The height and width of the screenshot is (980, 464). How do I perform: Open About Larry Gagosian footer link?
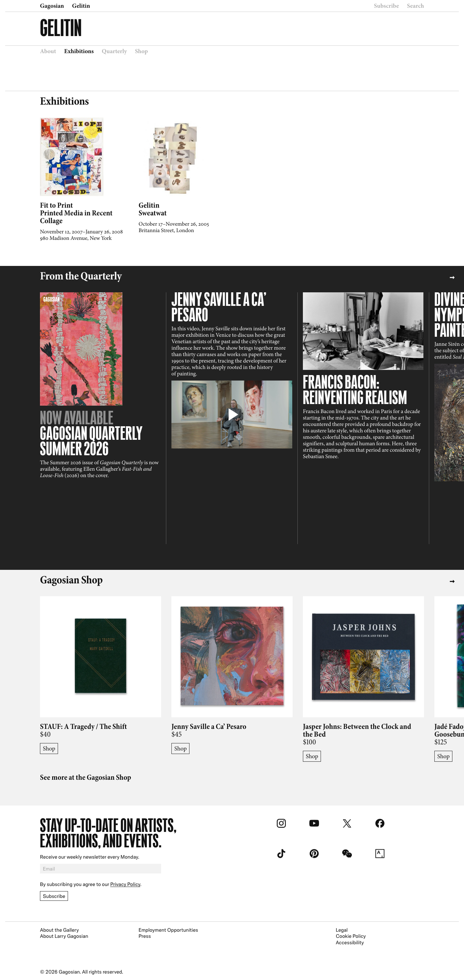pyautogui.click(x=64, y=936)
